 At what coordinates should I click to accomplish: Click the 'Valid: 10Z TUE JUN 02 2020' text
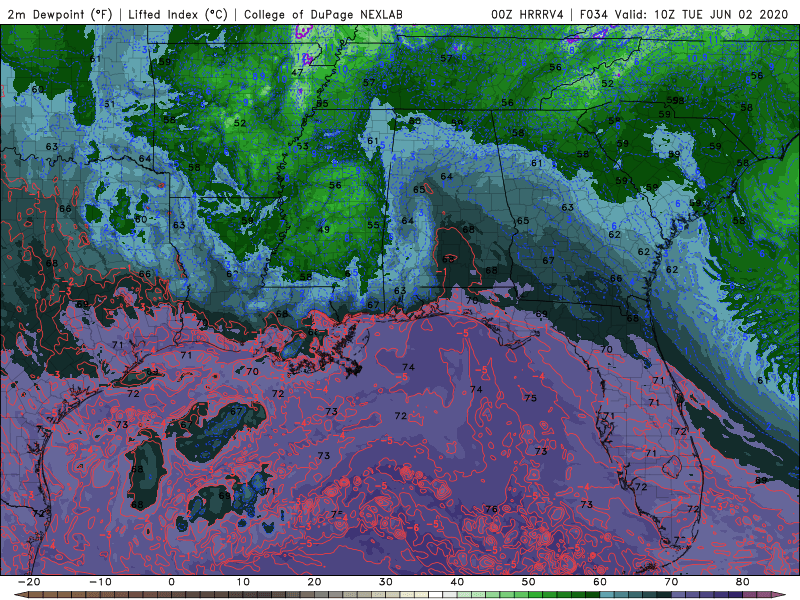coord(702,14)
